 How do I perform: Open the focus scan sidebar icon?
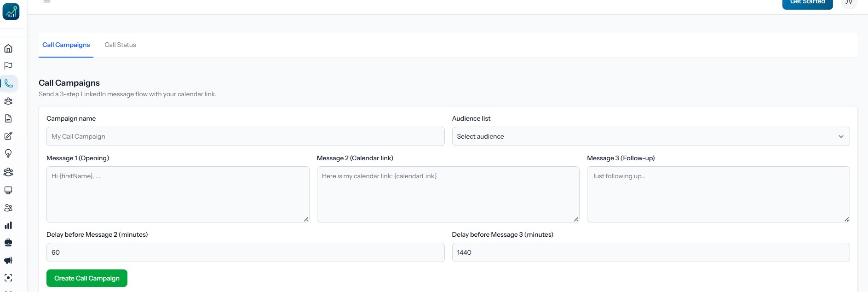[x=8, y=278]
